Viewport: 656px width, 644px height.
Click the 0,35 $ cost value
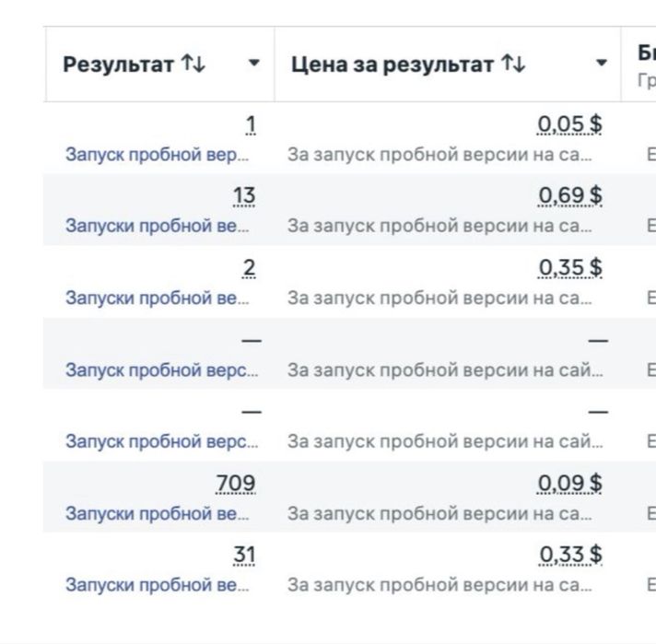(570, 268)
